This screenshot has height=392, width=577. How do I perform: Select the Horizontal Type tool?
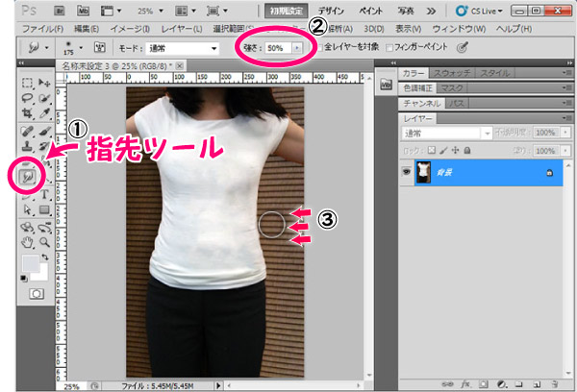[x=44, y=192]
